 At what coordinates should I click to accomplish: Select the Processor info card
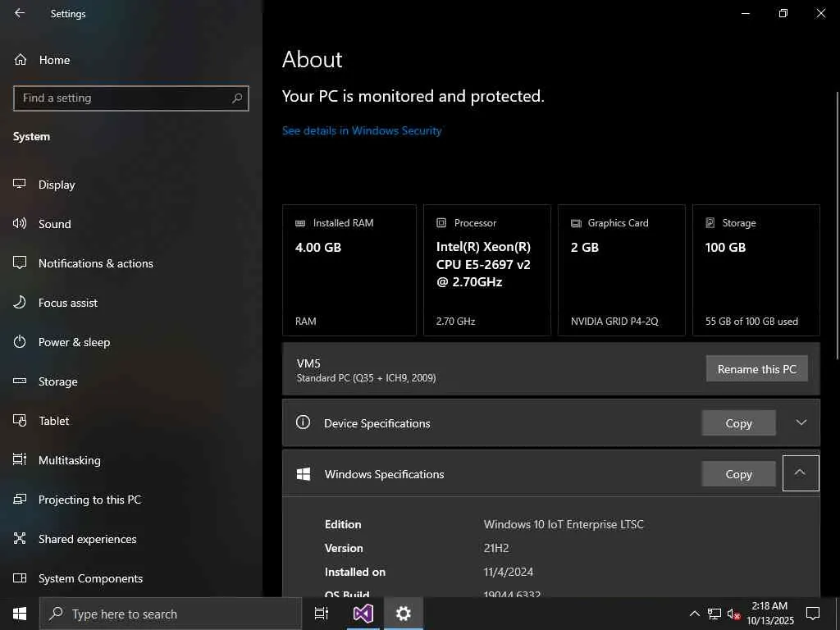tap(487, 270)
